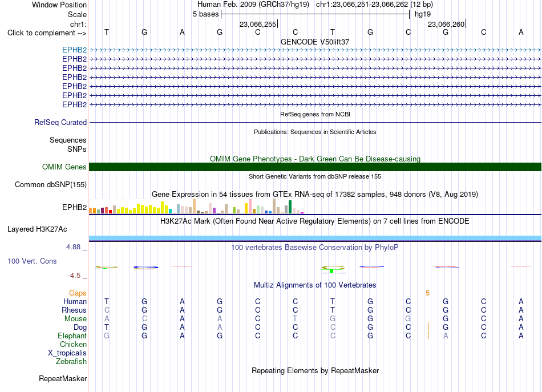Screen dimensions: 542x392
Task: Click the X_tropicalis alignment row label
Action: tap(67, 353)
